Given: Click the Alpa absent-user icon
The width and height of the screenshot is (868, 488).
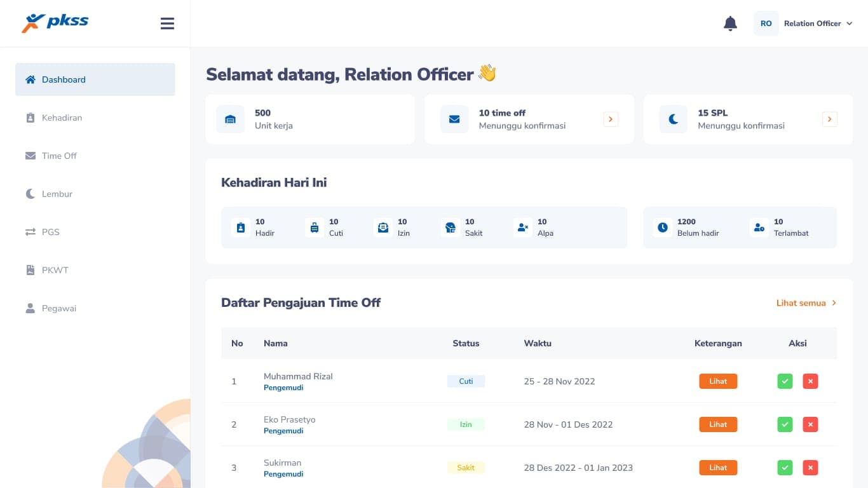Looking at the screenshot, I should [522, 227].
